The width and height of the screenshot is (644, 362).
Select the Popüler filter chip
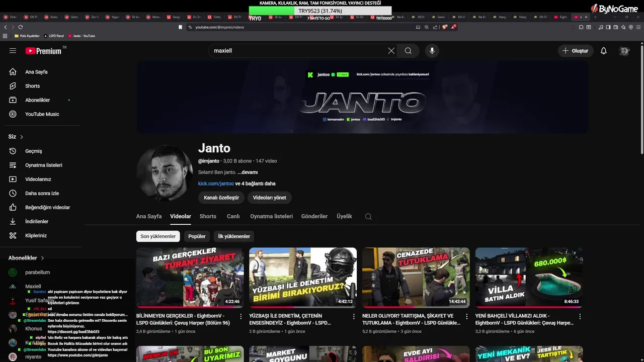pyautogui.click(x=197, y=236)
